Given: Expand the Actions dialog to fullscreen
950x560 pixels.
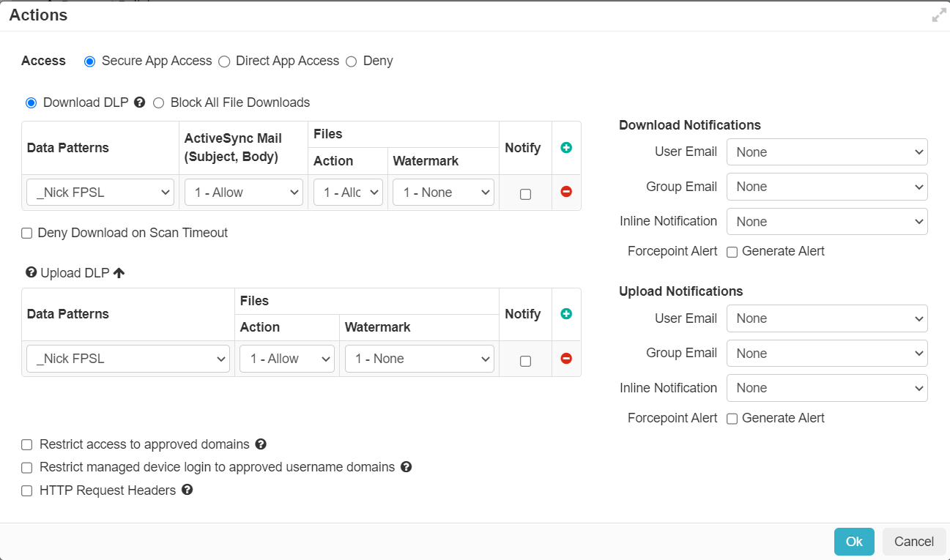Looking at the screenshot, I should coord(939,15).
